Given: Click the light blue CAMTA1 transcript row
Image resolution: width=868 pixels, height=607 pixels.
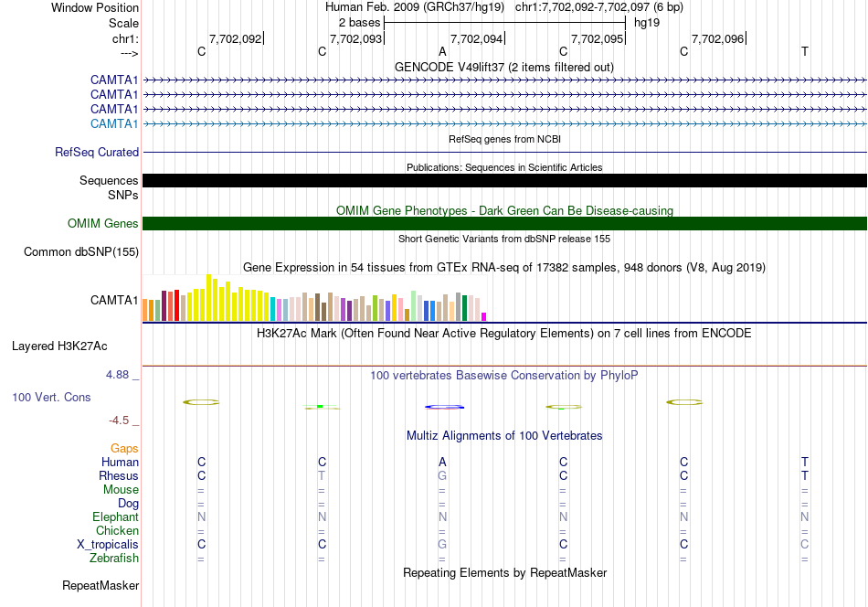Looking at the screenshot, I should tap(504, 123).
